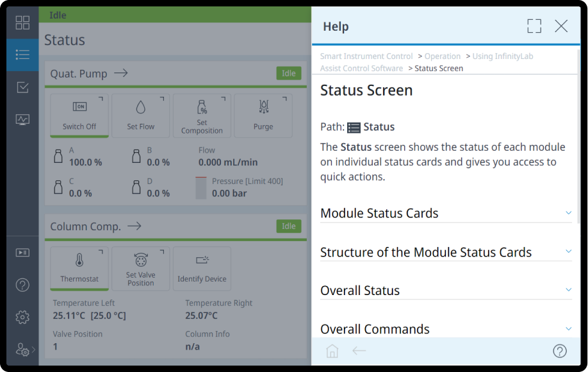Viewport: 588px width, 372px height.
Task: Expand the Module Status Cards section
Action: [x=445, y=213]
